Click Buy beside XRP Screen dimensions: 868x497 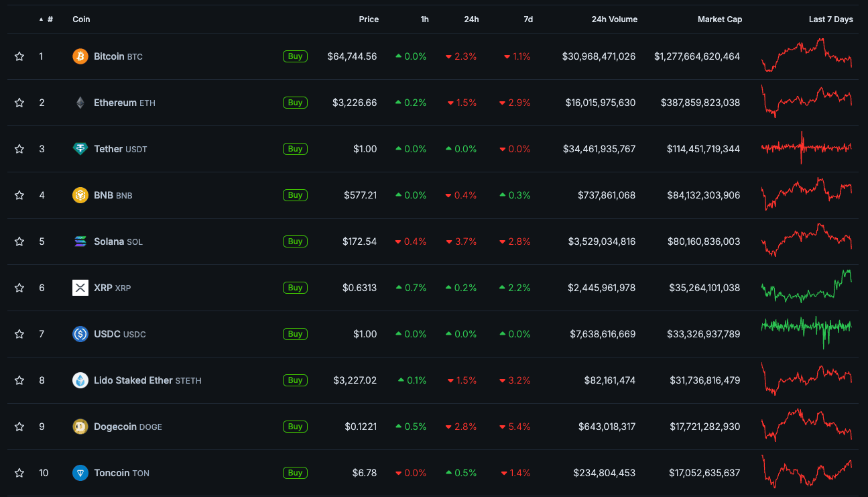[295, 288]
